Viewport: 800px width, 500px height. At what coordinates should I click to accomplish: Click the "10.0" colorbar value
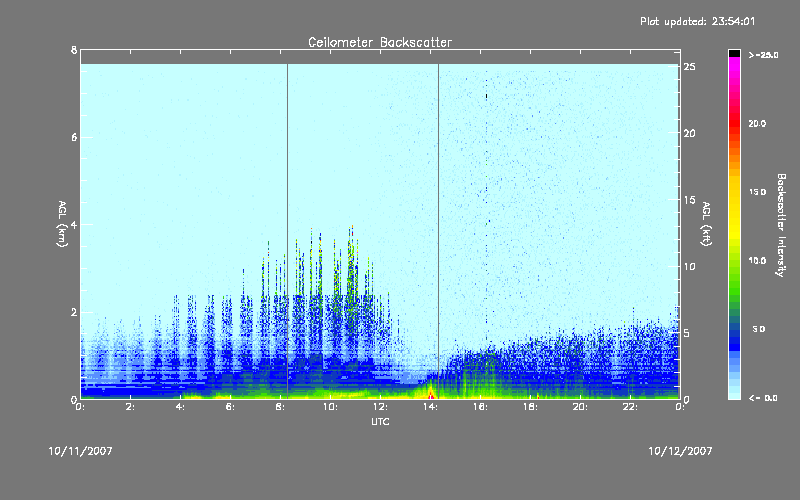tap(757, 261)
